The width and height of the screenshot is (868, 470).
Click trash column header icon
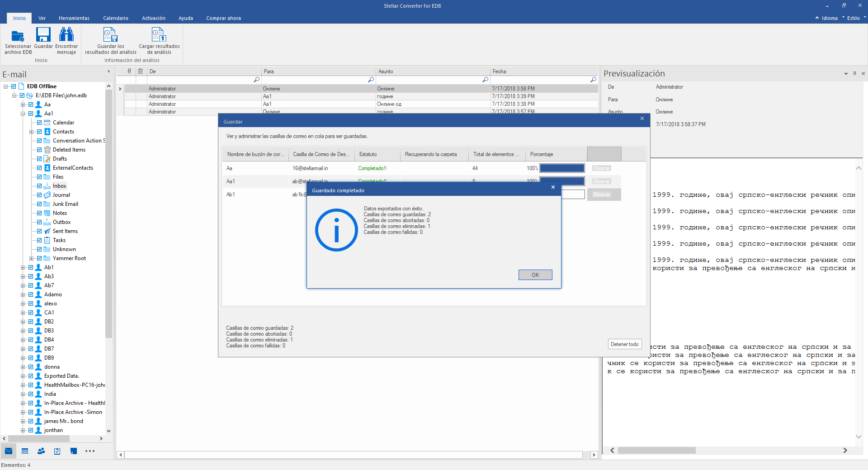[141, 71]
